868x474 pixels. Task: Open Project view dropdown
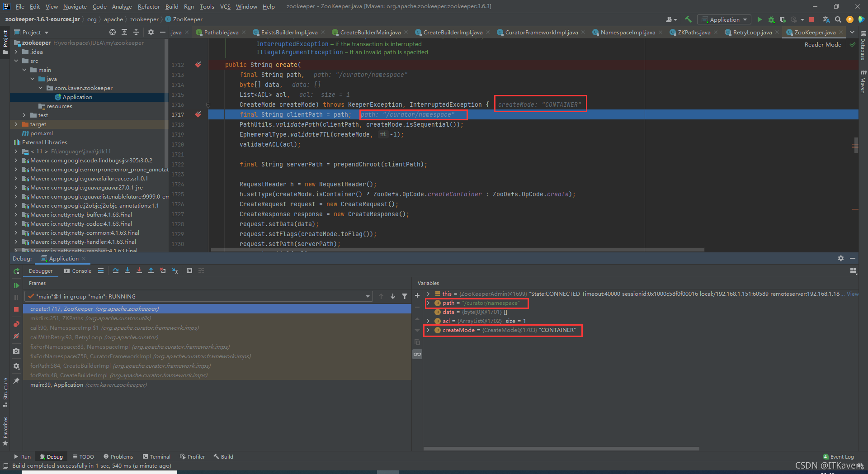(x=32, y=32)
